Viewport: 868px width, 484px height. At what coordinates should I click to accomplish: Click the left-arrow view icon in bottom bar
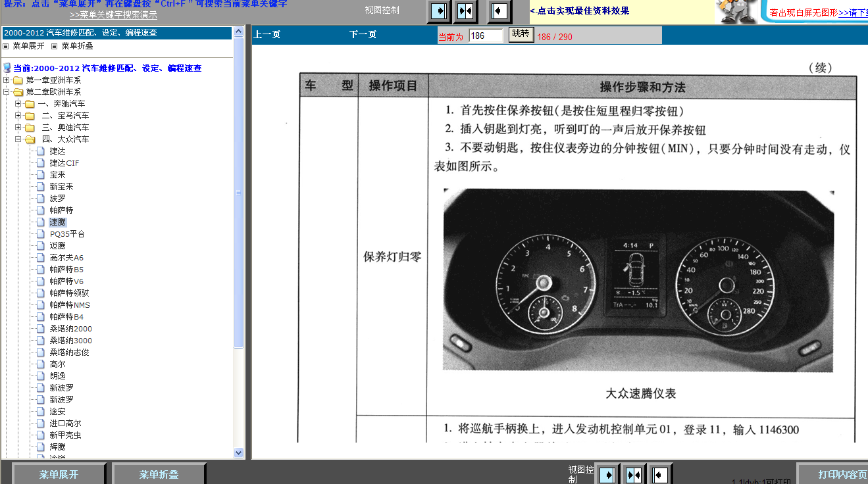pos(660,474)
